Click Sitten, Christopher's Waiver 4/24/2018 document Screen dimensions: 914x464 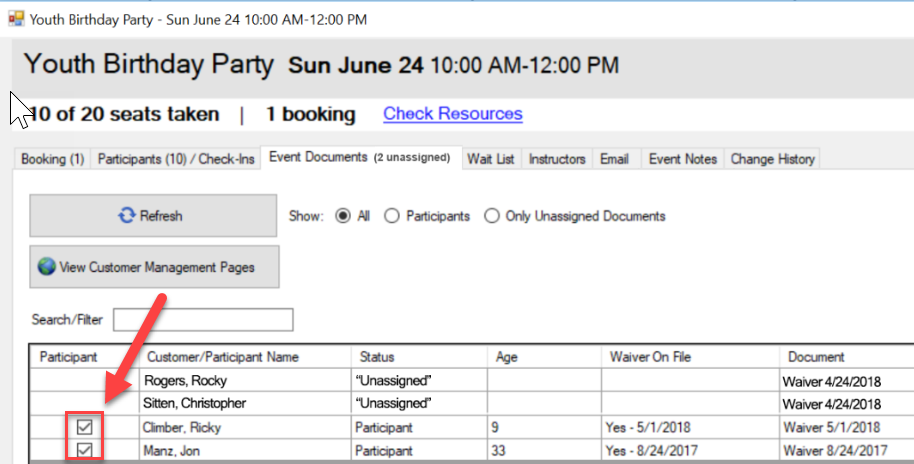point(831,404)
